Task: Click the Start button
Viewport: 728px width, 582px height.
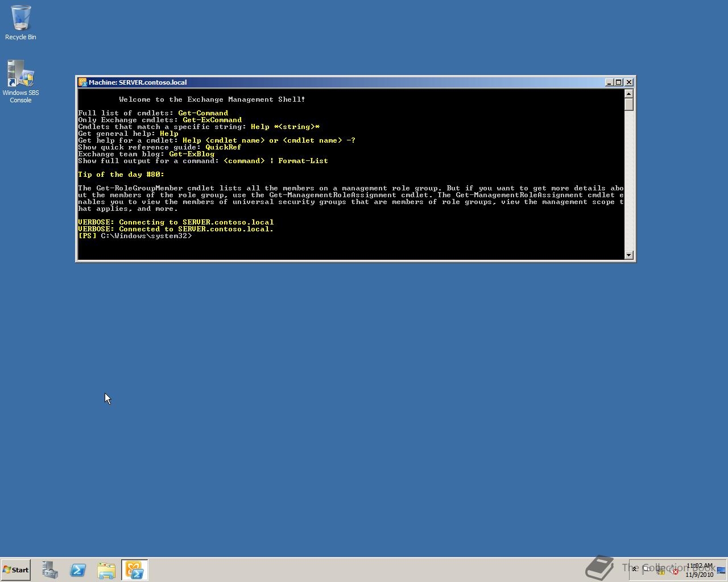Action: click(15, 569)
